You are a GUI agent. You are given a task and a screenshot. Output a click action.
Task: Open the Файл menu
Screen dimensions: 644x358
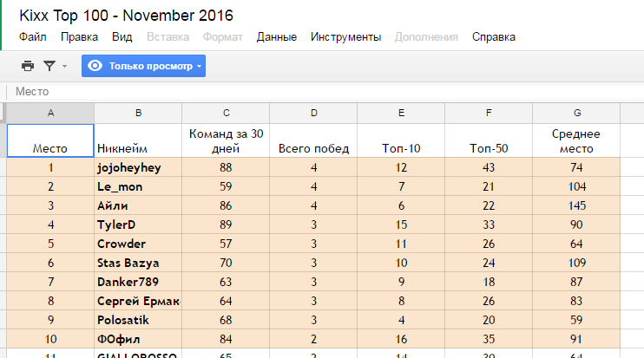(x=33, y=37)
